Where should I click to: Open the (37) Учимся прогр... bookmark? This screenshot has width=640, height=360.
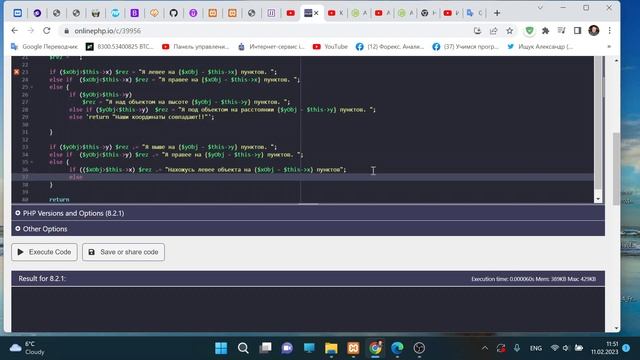tap(466, 47)
